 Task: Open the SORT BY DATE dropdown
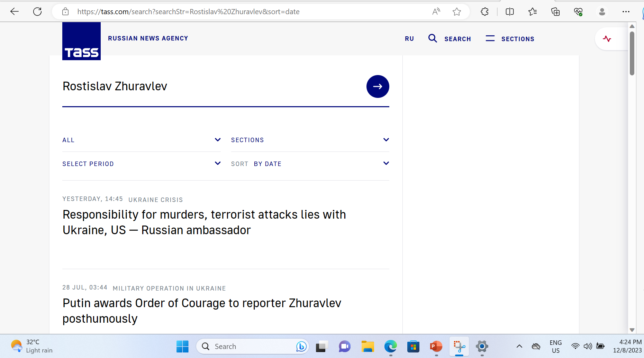pyautogui.click(x=310, y=164)
